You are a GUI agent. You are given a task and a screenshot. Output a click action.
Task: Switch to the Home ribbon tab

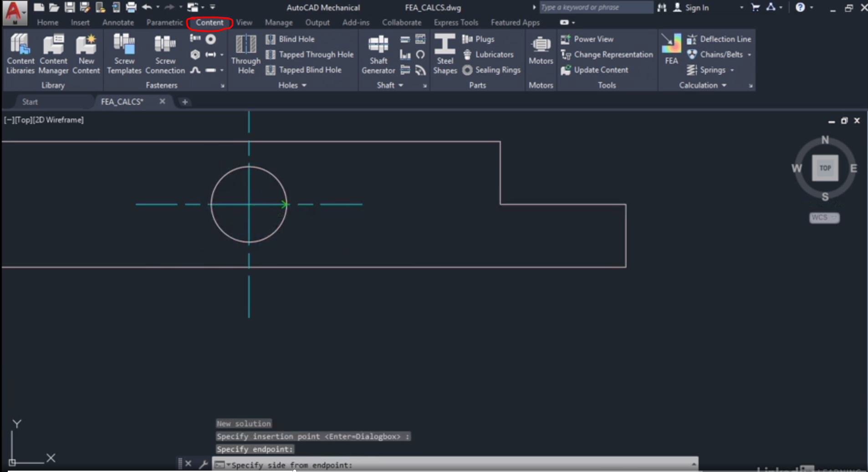point(48,22)
